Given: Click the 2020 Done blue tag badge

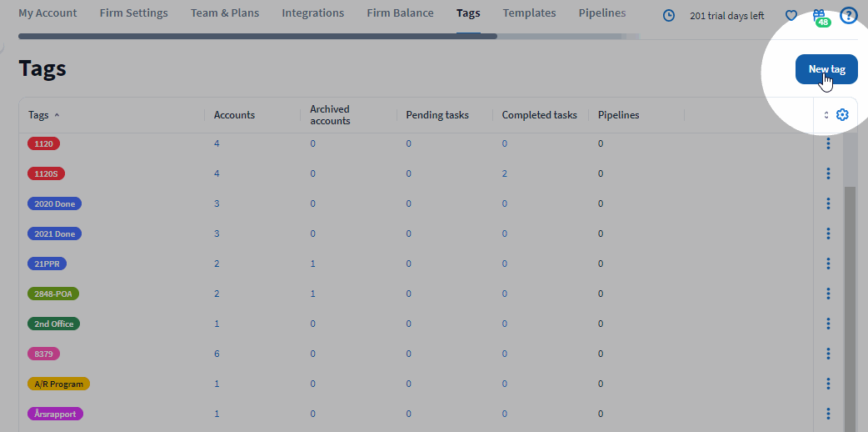Looking at the screenshot, I should [55, 203].
